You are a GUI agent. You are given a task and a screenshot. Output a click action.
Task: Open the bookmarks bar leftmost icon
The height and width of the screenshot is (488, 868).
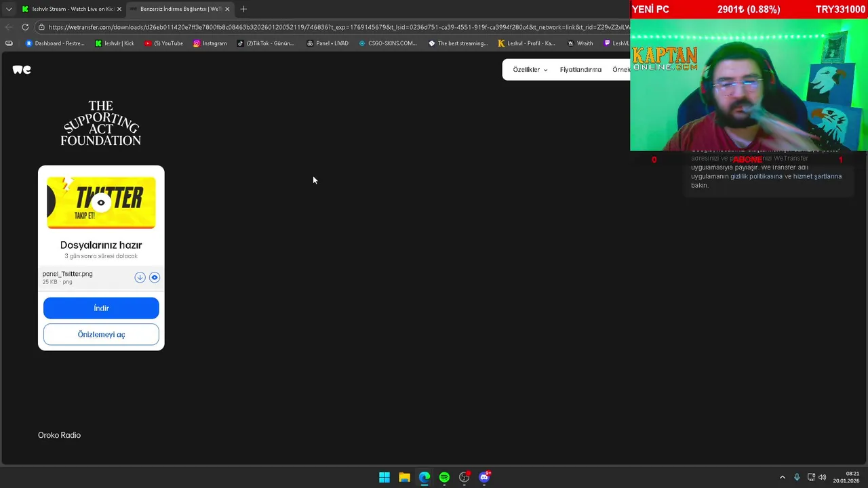9,43
